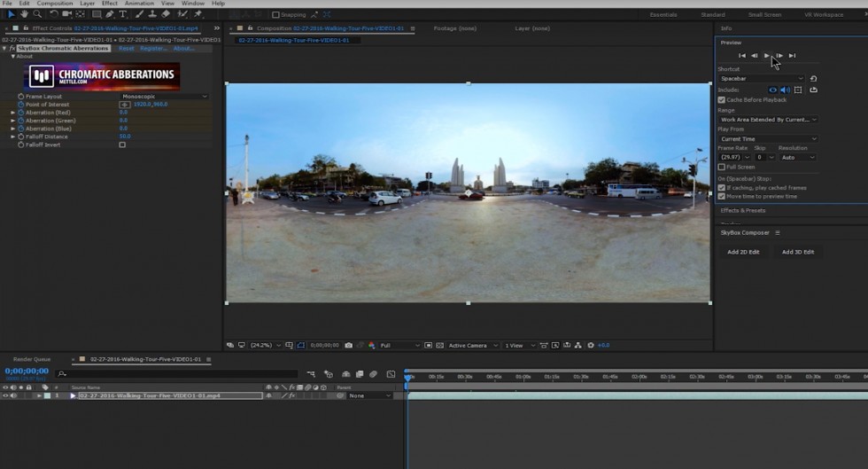
Task: Select the Hand tool in toolbar
Action: click(x=24, y=14)
